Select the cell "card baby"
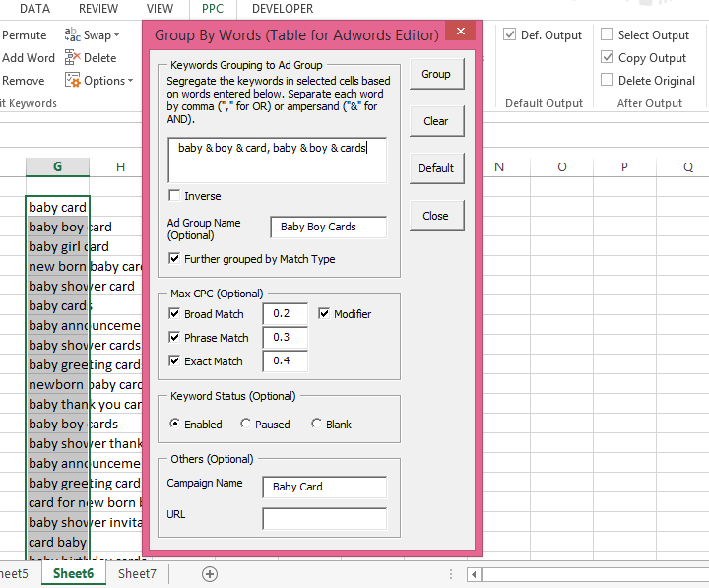The width and height of the screenshot is (709, 588). tap(57, 542)
